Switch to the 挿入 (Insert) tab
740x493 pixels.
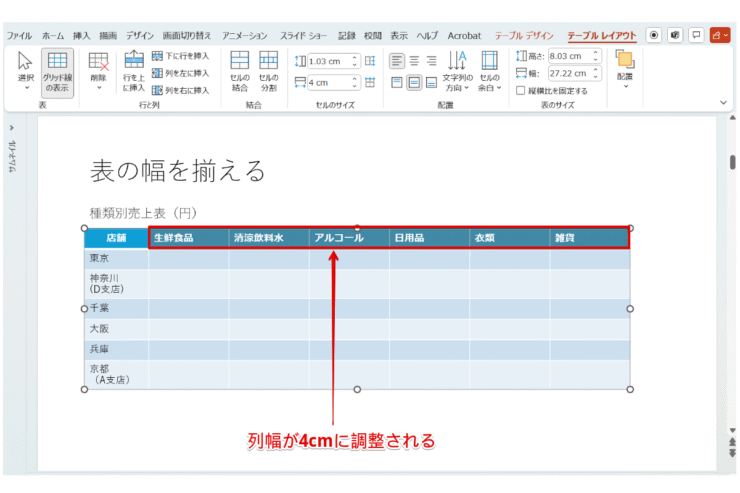pyautogui.click(x=81, y=36)
